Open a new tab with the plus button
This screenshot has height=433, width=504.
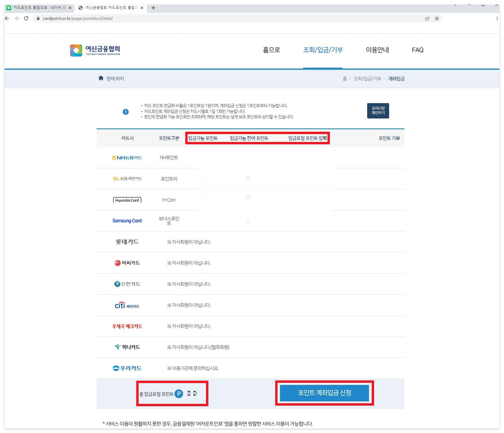pos(153,8)
